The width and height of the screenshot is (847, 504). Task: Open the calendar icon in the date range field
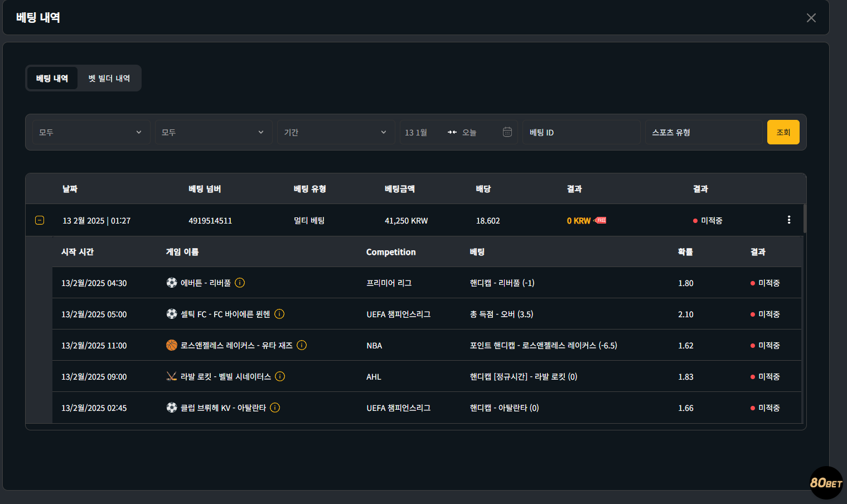[x=507, y=132]
